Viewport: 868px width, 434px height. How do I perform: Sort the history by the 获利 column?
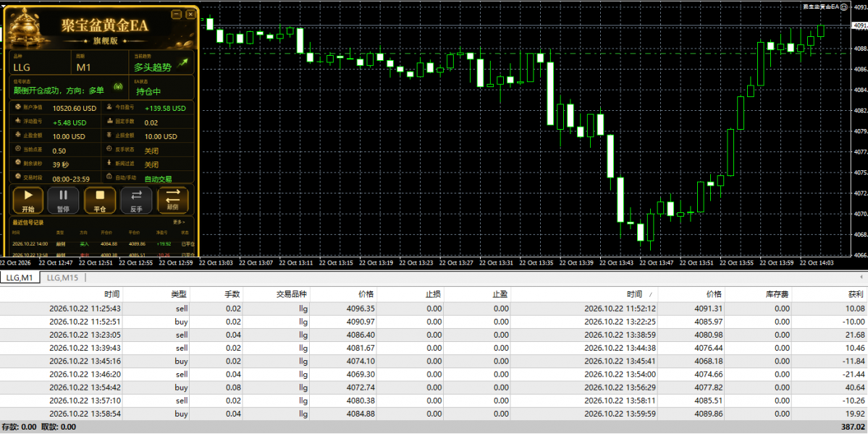click(830, 294)
